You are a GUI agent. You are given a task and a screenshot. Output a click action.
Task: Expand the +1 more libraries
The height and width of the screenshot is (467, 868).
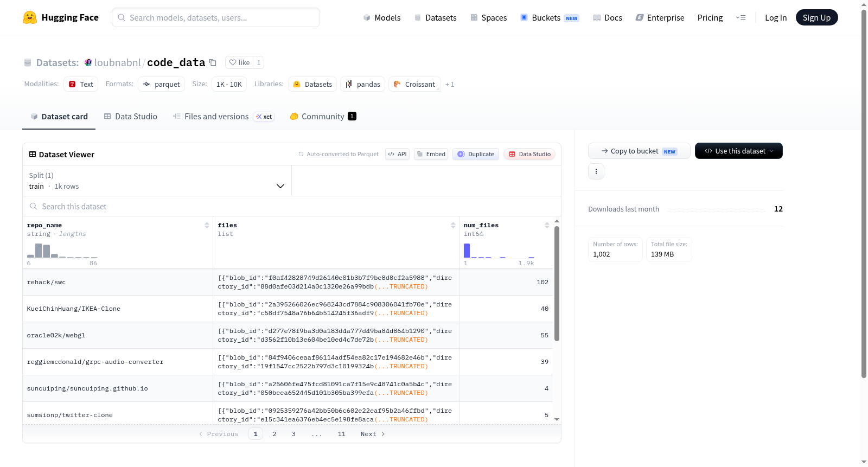tap(450, 84)
